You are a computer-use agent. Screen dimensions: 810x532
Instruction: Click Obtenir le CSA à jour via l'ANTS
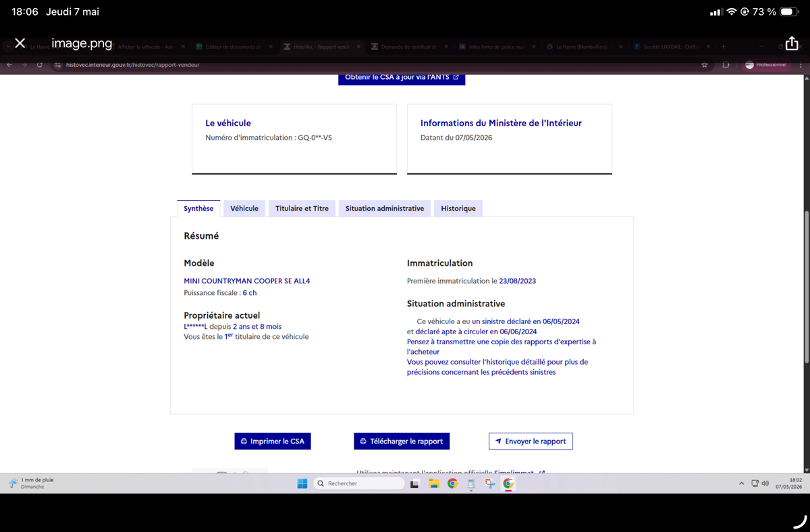(402, 77)
